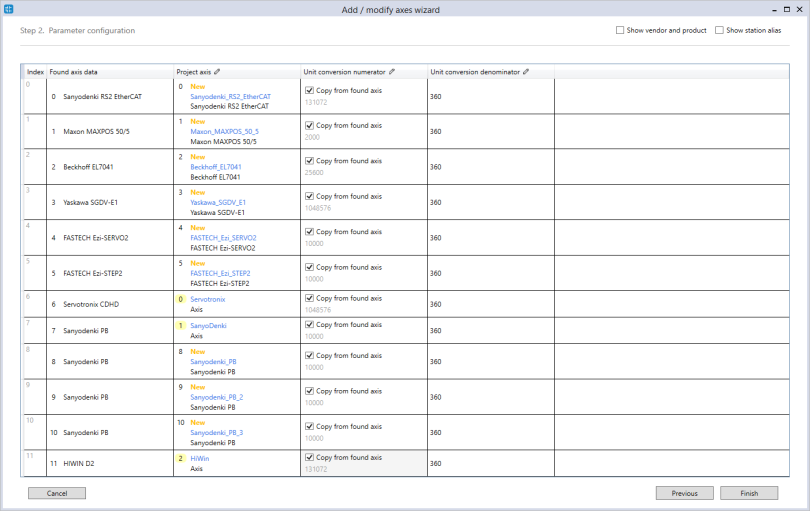
Task: Toggle the Show station alias checkbox
Action: 720,31
